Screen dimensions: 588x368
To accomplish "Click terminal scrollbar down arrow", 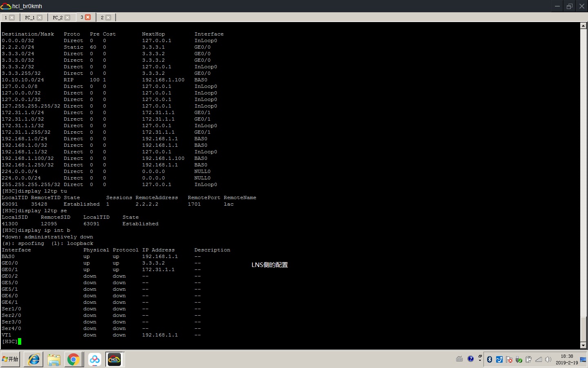I will 583,346.
